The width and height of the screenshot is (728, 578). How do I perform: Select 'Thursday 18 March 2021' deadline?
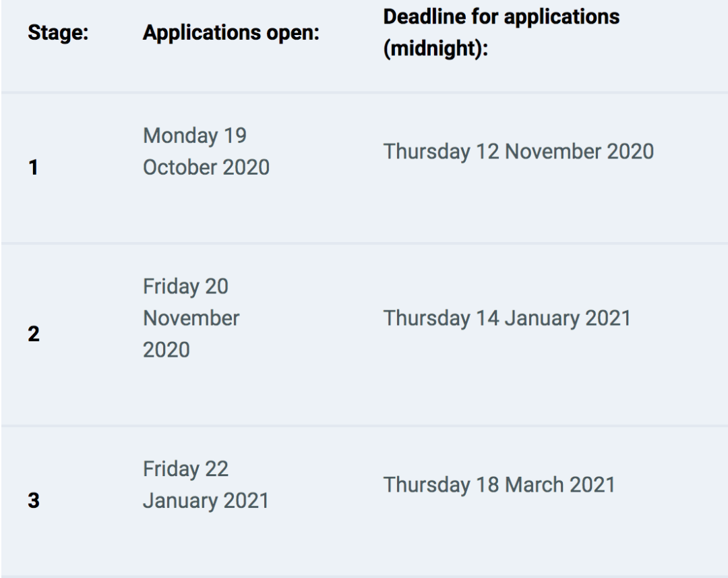click(x=499, y=485)
